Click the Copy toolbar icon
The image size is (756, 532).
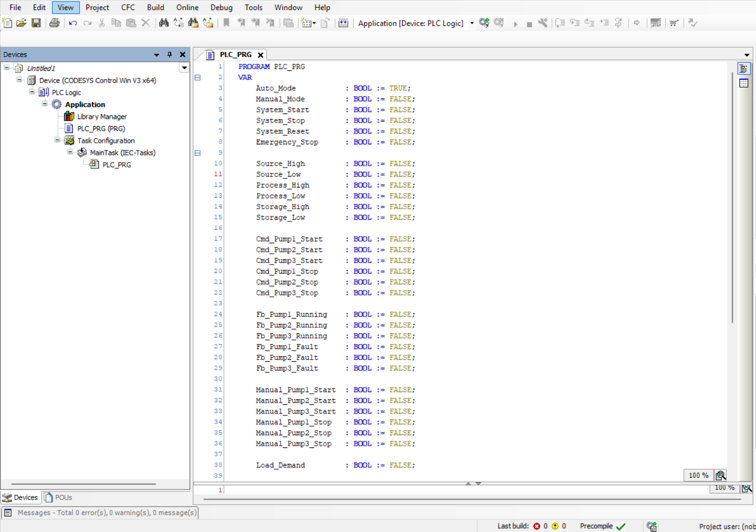pos(116,23)
